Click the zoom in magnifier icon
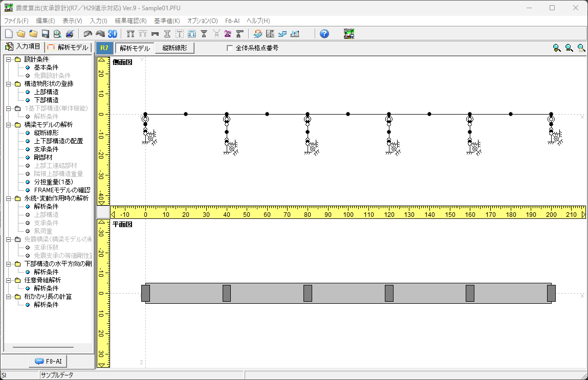This screenshot has height=380, width=588. coord(557,48)
